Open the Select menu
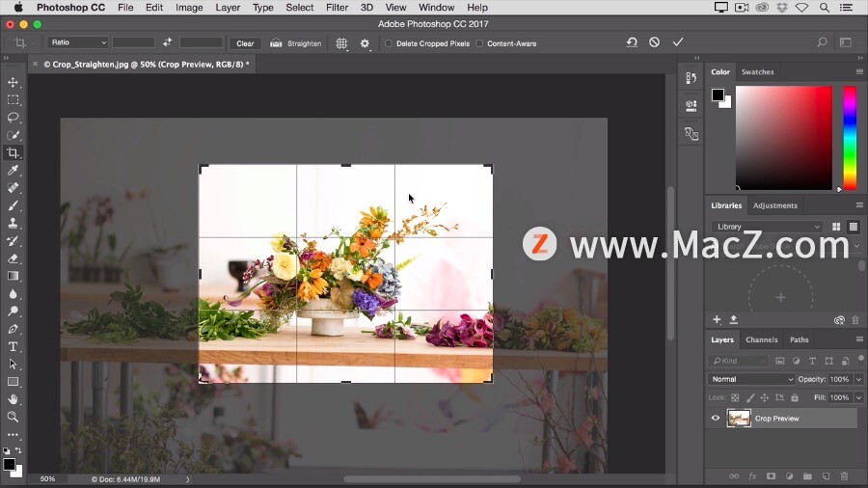 (x=300, y=8)
